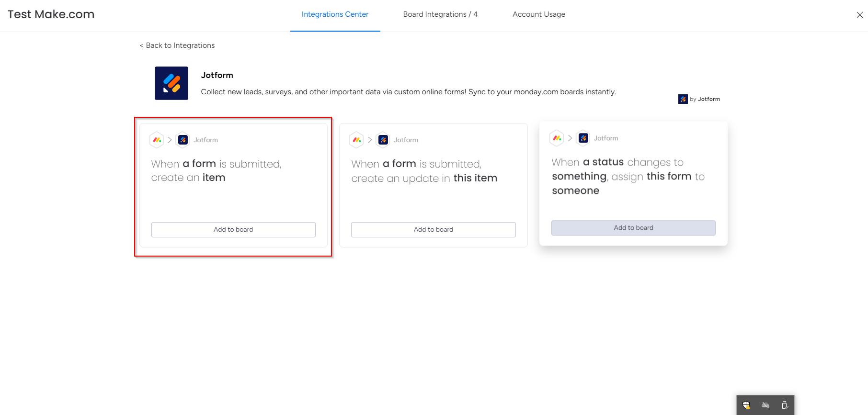
Task: Add 'create an item' recipe to board
Action: 233,230
